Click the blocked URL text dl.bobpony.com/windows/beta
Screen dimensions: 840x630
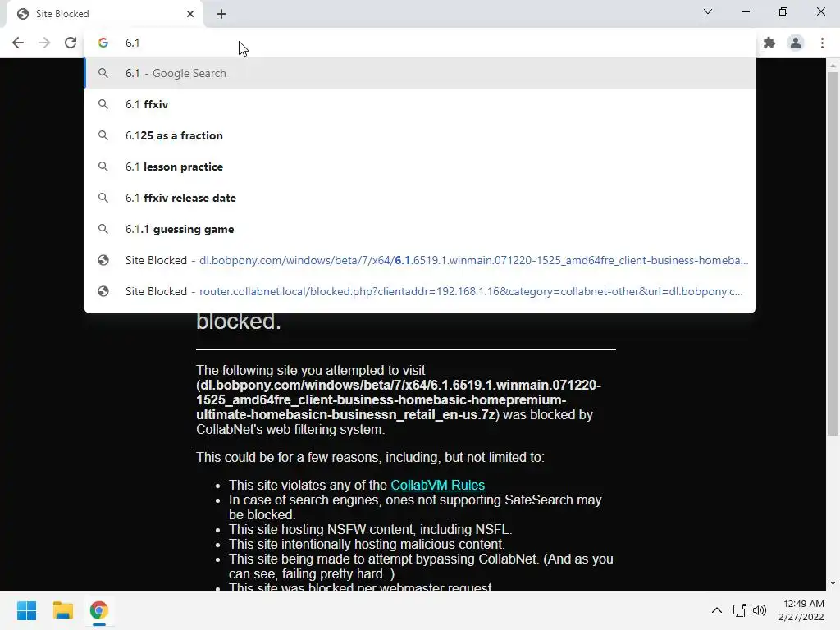(x=399, y=399)
